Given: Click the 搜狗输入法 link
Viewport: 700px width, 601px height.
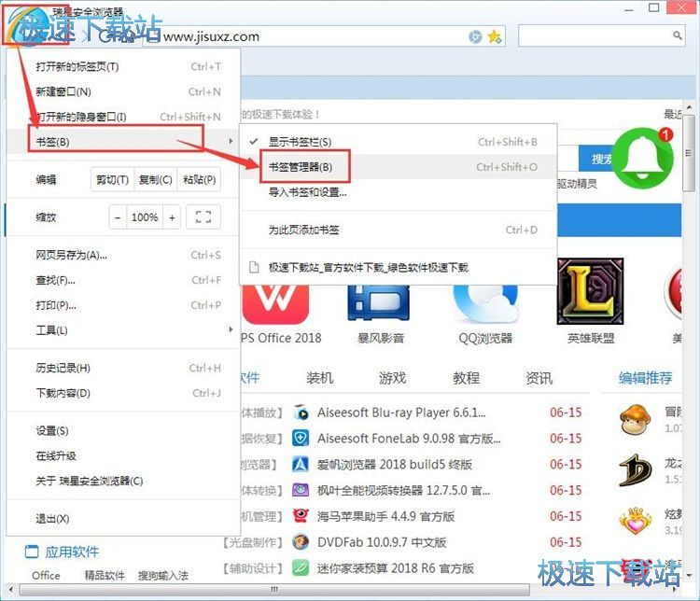Looking at the screenshot, I should pyautogui.click(x=163, y=576).
